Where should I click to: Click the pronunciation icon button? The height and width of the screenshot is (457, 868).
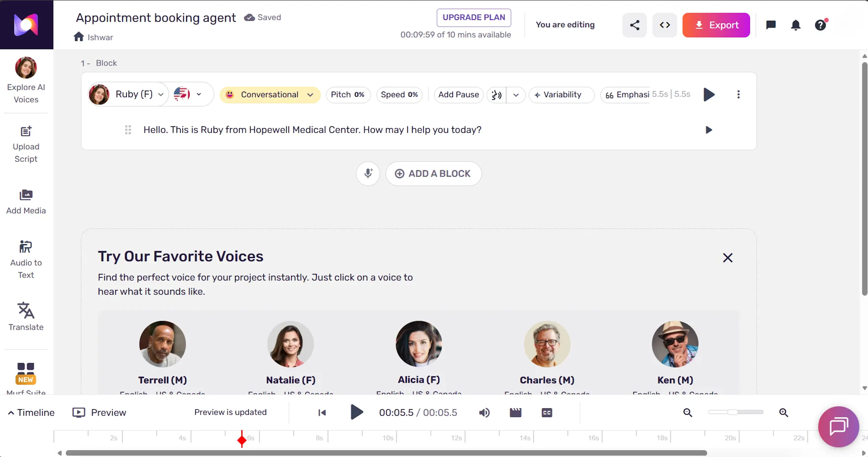tap(496, 95)
